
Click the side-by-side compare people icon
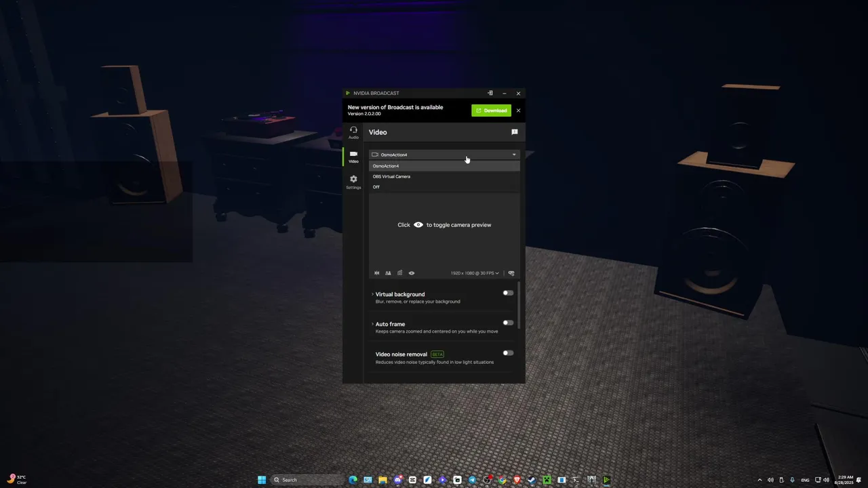coord(388,273)
